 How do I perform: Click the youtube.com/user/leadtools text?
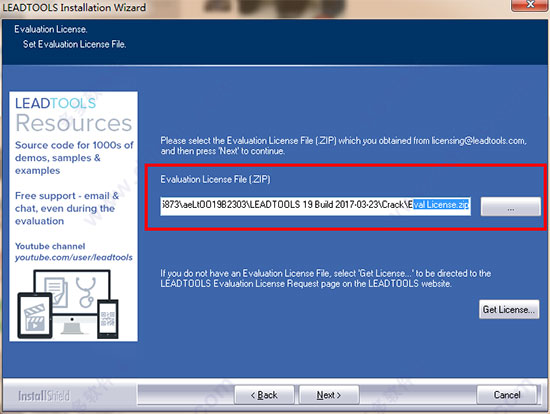point(74,258)
